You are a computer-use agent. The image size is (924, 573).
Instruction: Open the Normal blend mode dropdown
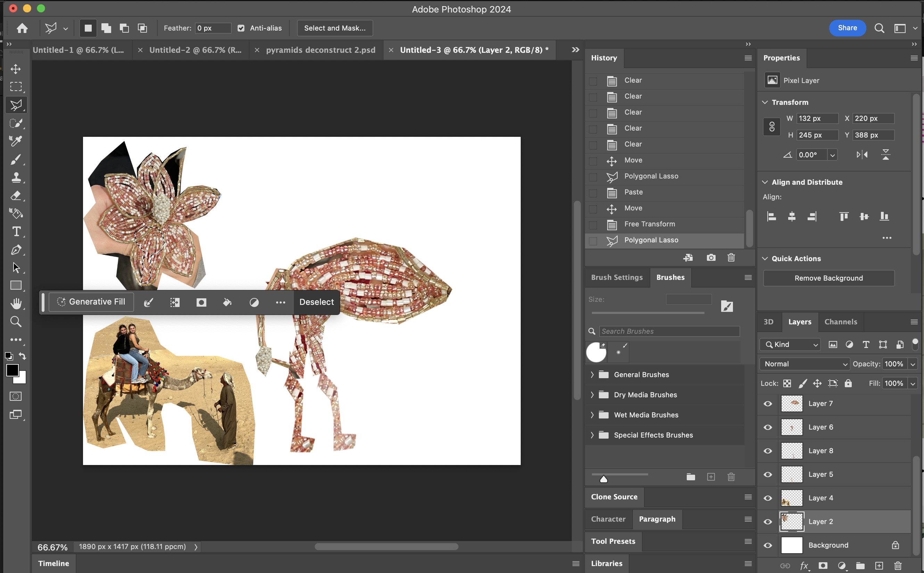(805, 364)
